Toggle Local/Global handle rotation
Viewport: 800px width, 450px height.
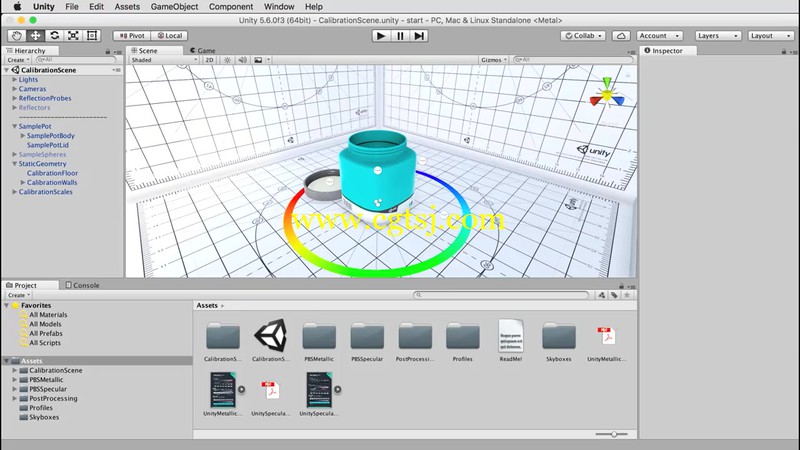[x=169, y=36]
